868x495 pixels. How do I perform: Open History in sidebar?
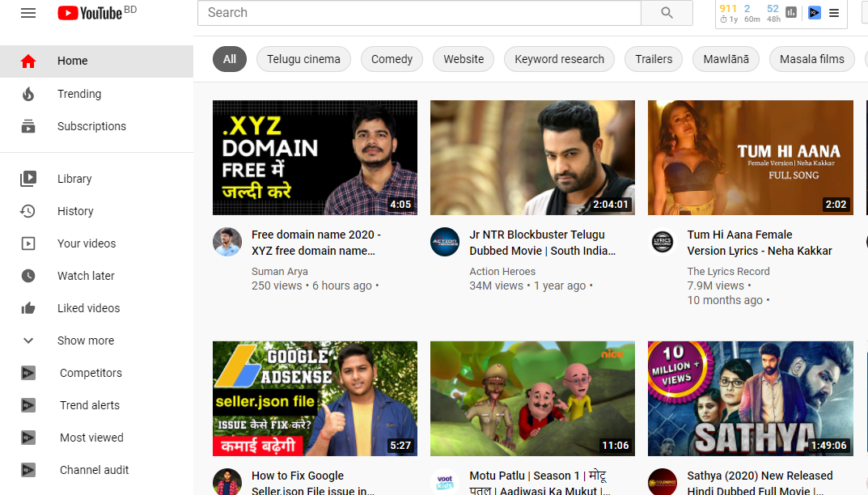[96, 211]
